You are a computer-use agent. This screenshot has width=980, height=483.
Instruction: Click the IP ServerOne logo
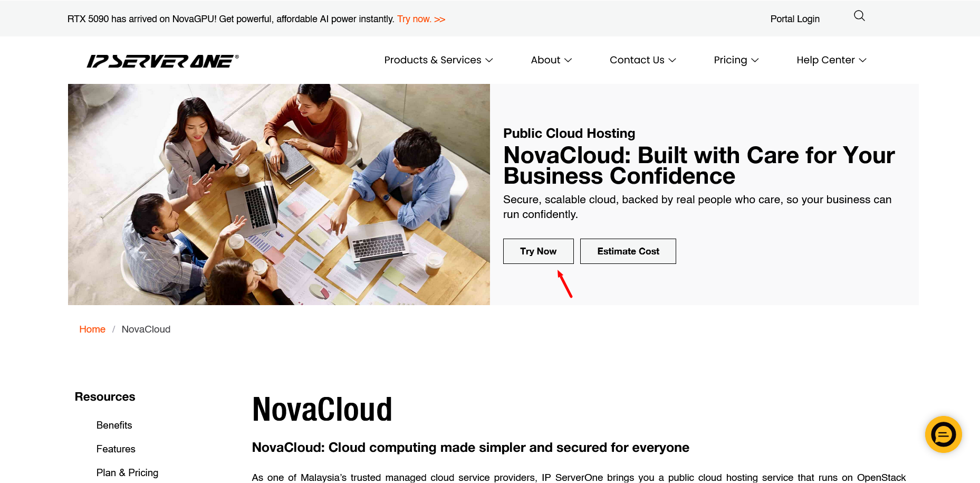tap(163, 61)
